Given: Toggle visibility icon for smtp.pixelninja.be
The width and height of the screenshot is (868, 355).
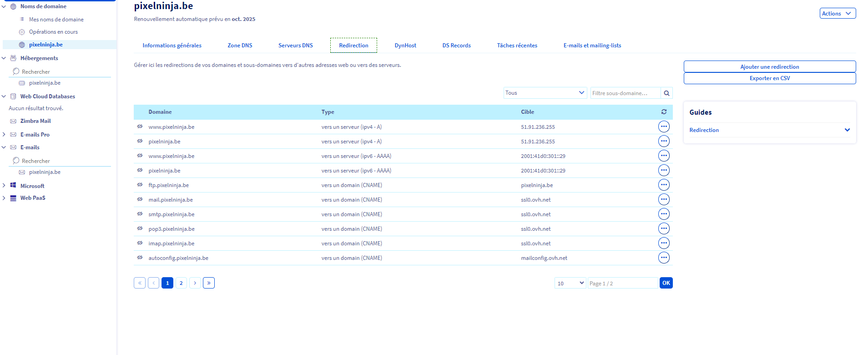Looking at the screenshot, I should [140, 214].
